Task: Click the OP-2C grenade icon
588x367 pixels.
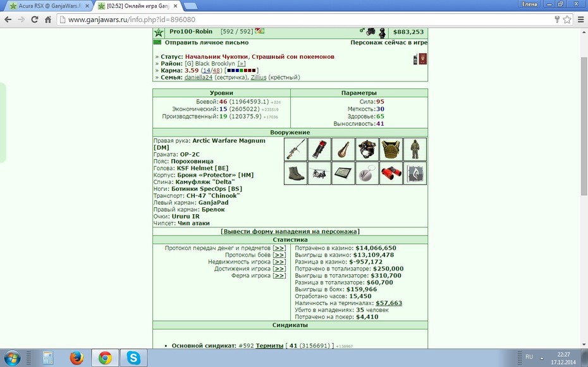Action: pos(319,149)
